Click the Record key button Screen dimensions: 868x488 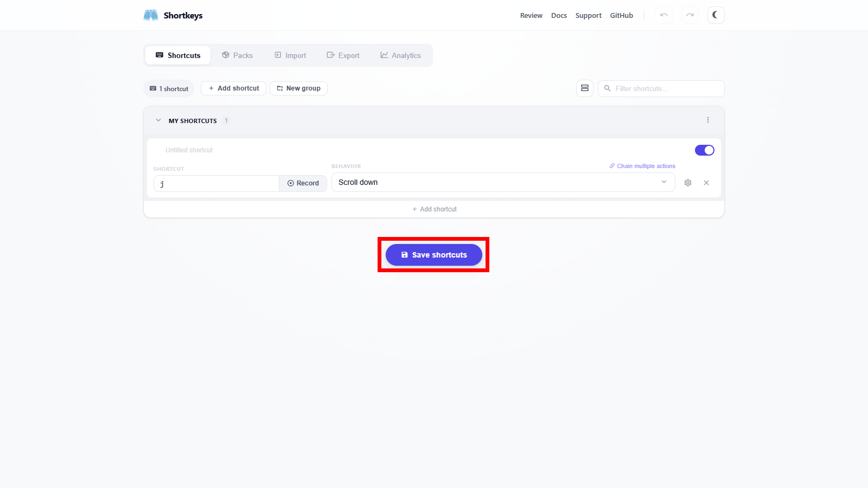303,183
